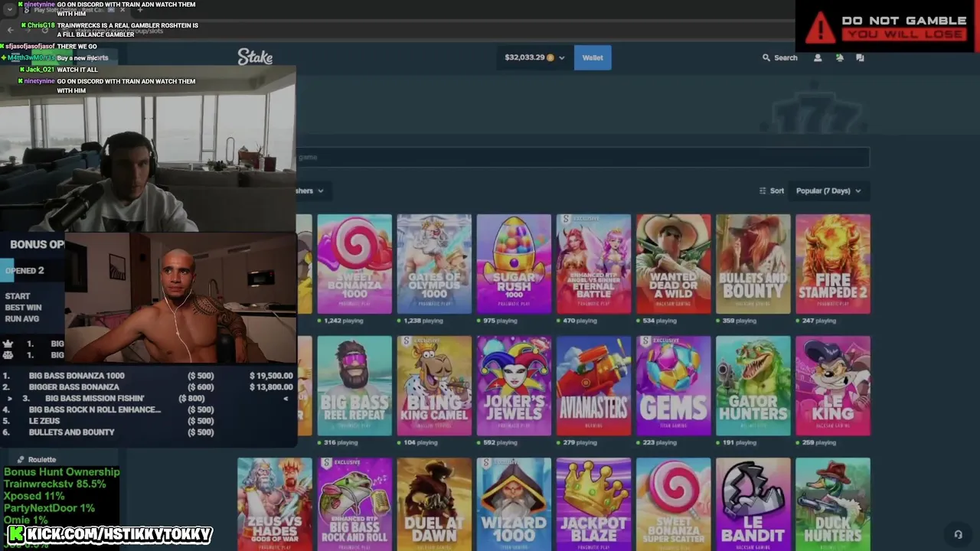Open Wanted Dead or a Wild game
Image resolution: width=980 pixels, height=551 pixels.
coord(673,264)
